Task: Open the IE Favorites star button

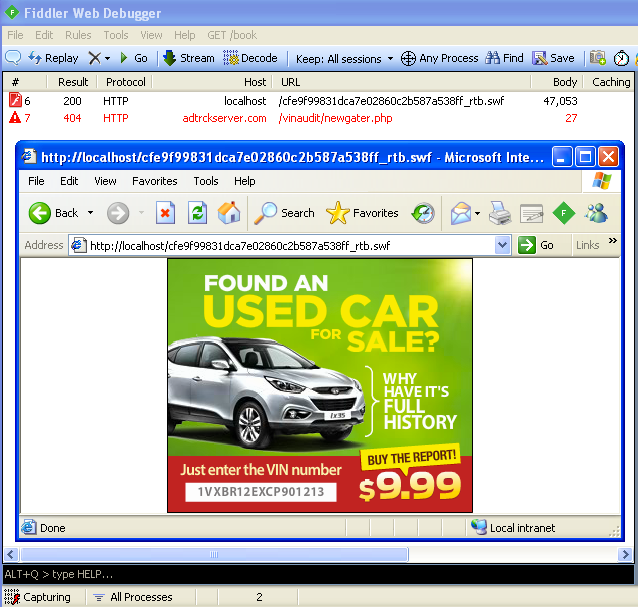Action: 362,213
